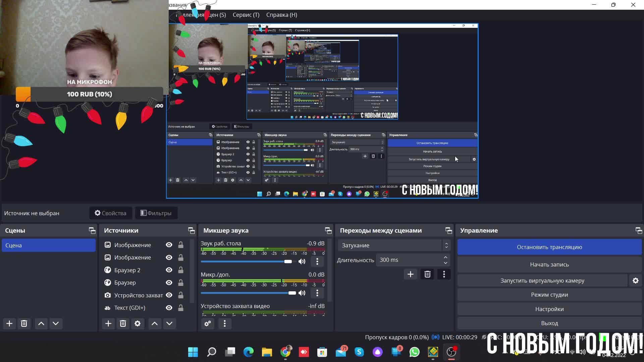This screenshot has width=644, height=362.
Task: Open the Микр./доп. kebab menu
Action: [x=317, y=293]
